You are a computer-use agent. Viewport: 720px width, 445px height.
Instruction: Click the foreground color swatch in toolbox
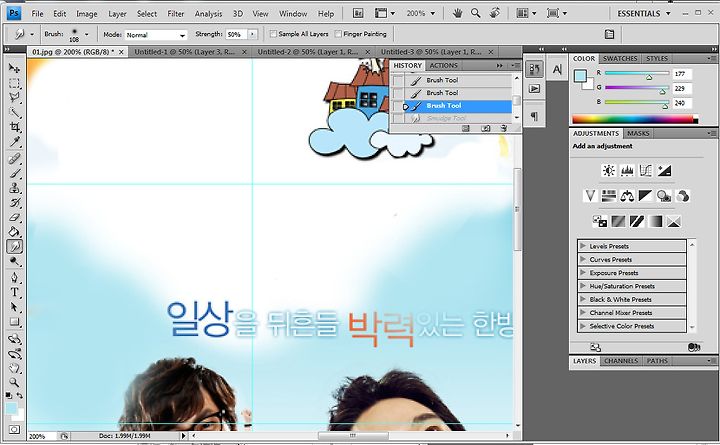point(11,408)
